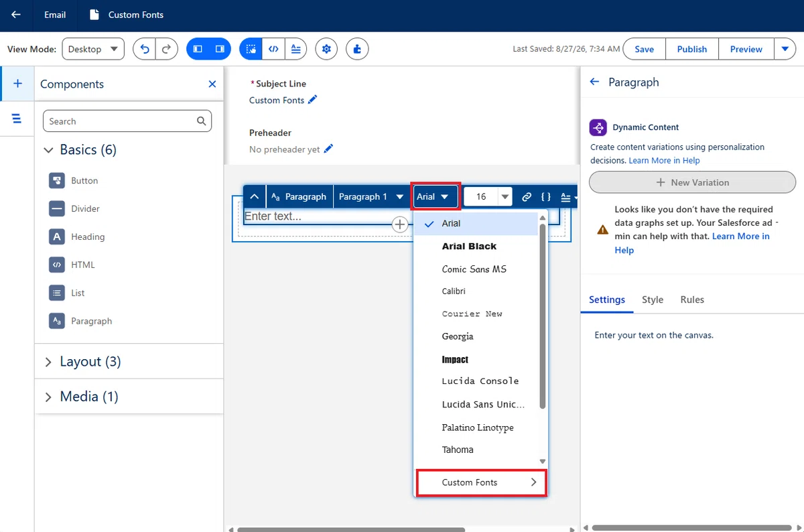The image size is (804, 532).
Task: Toggle the right panel visibility button
Action: pyautogui.click(x=220, y=49)
